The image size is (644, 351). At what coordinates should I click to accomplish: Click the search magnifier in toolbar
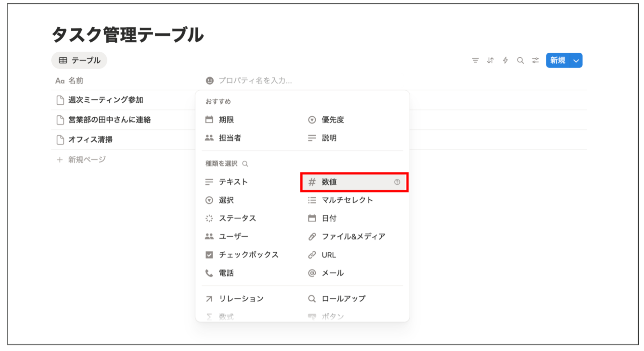[520, 60]
